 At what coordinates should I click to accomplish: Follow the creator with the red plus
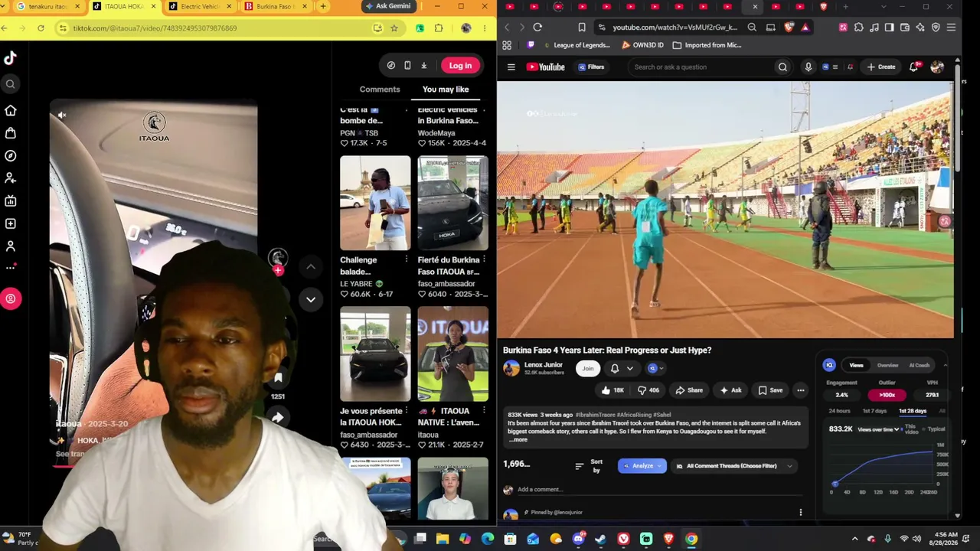pyautogui.click(x=278, y=270)
